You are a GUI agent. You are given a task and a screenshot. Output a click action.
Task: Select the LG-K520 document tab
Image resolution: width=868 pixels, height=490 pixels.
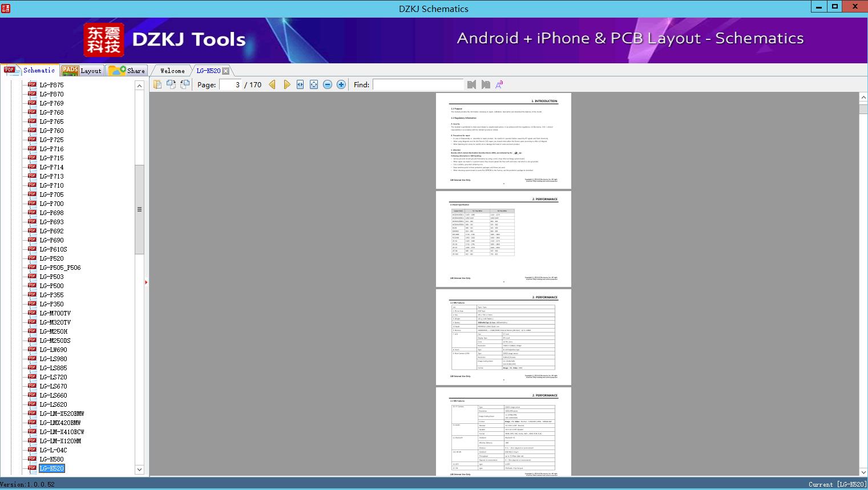208,71
